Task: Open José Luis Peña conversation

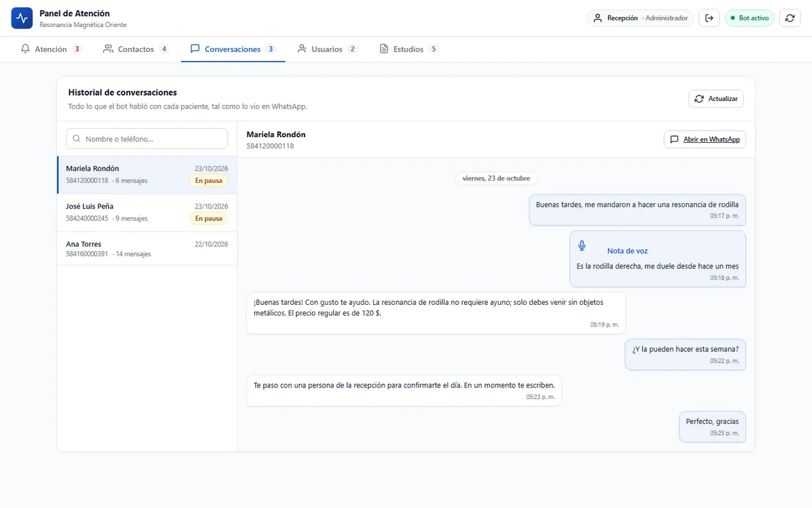Action: tap(147, 213)
